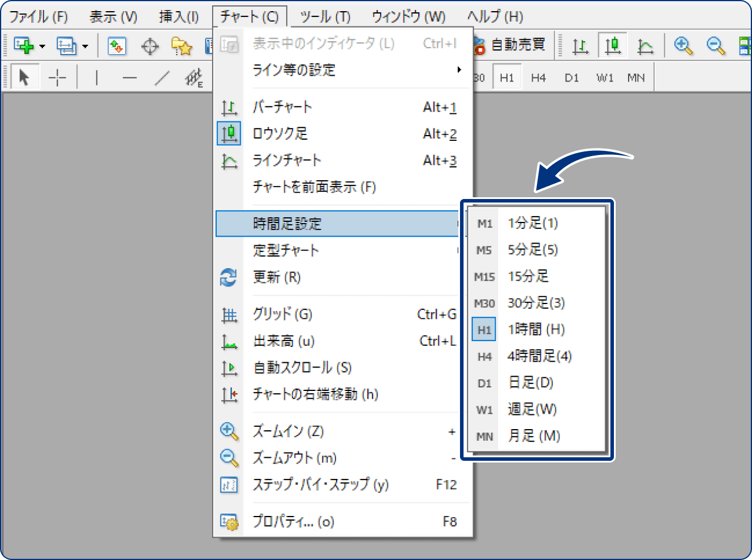Switch to bar chart view via toolbar icon
The height and width of the screenshot is (560, 752).
(x=579, y=45)
